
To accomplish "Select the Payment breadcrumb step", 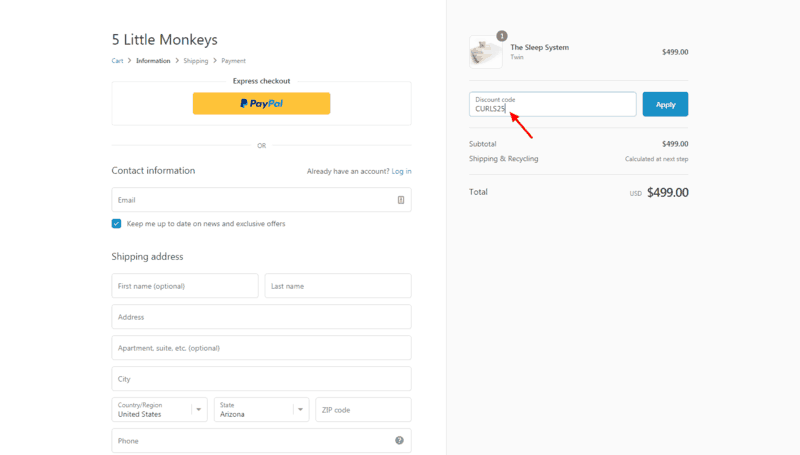I will click(x=233, y=61).
